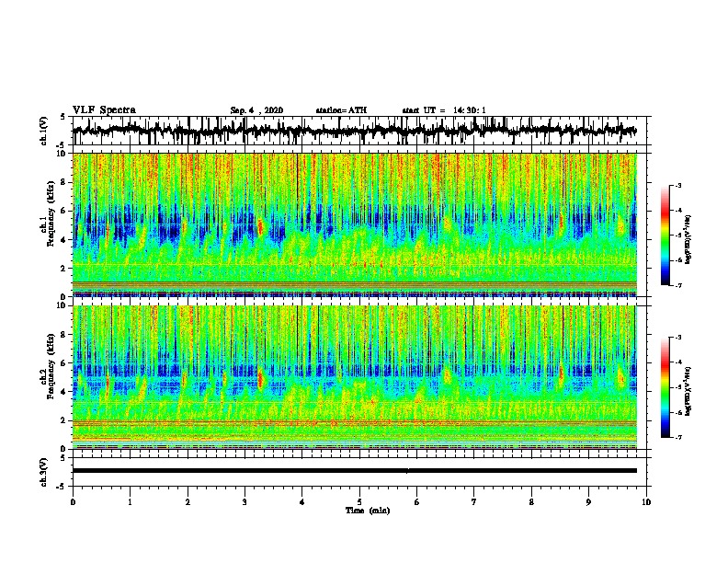Select the ch.2 'Frequency (kHz)' axis label
Viewport: 728px width, 563px height.
click(x=51, y=366)
